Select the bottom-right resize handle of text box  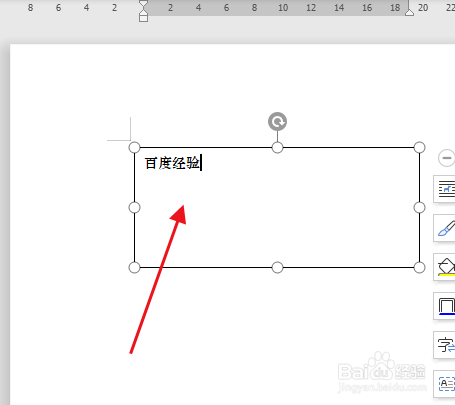[419, 267]
